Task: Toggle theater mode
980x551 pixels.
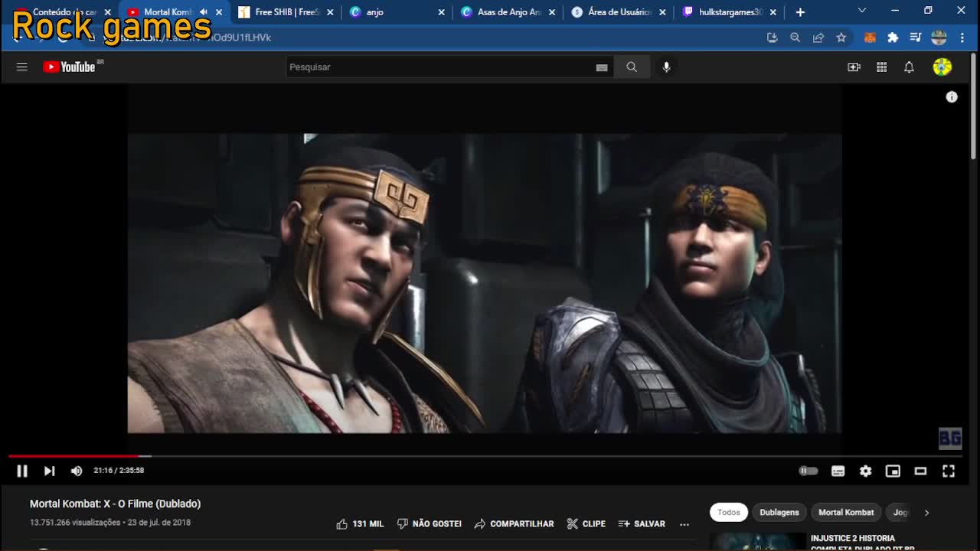Action: pos(920,471)
